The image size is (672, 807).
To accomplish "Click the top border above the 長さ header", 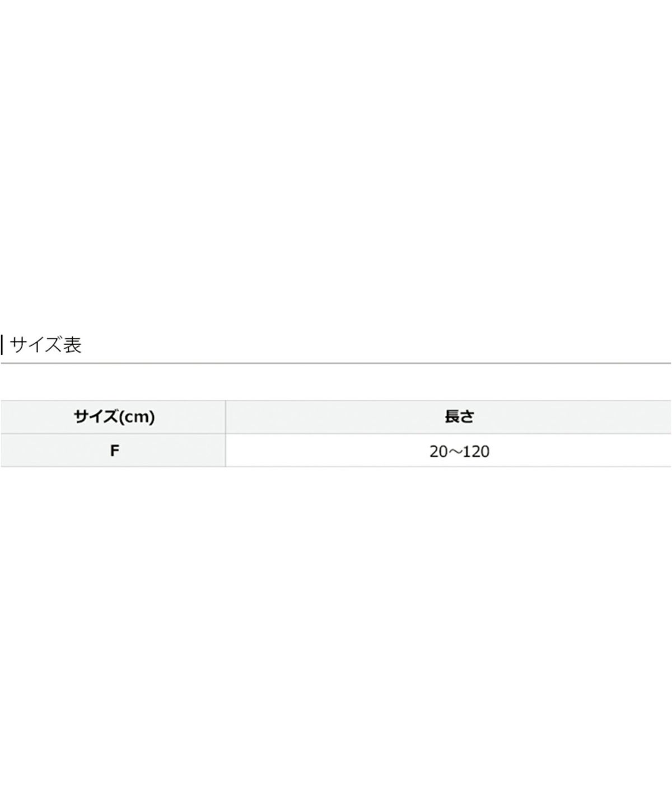I will click(x=448, y=400).
